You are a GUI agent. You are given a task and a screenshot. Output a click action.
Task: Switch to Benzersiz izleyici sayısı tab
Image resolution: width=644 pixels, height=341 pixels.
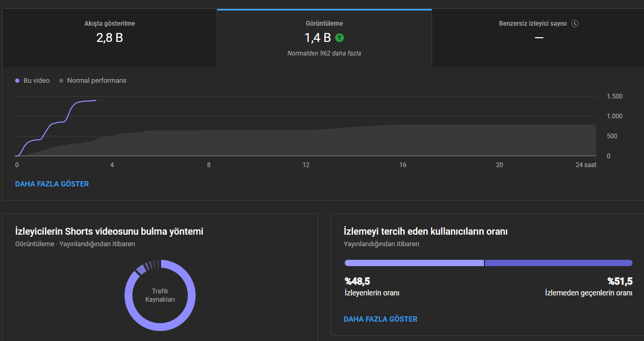click(538, 38)
